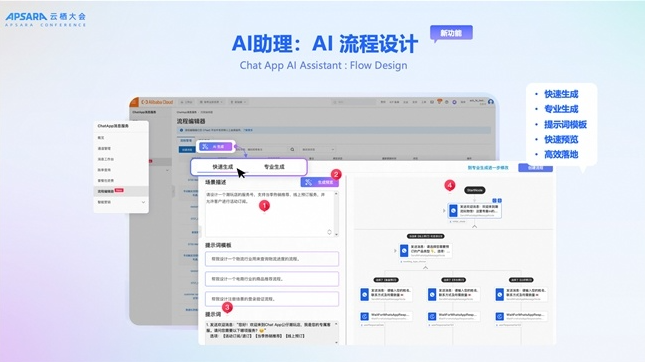
Task: Click the 场景描述 scrollbar down arrow
Action: pyautogui.click(x=336, y=234)
